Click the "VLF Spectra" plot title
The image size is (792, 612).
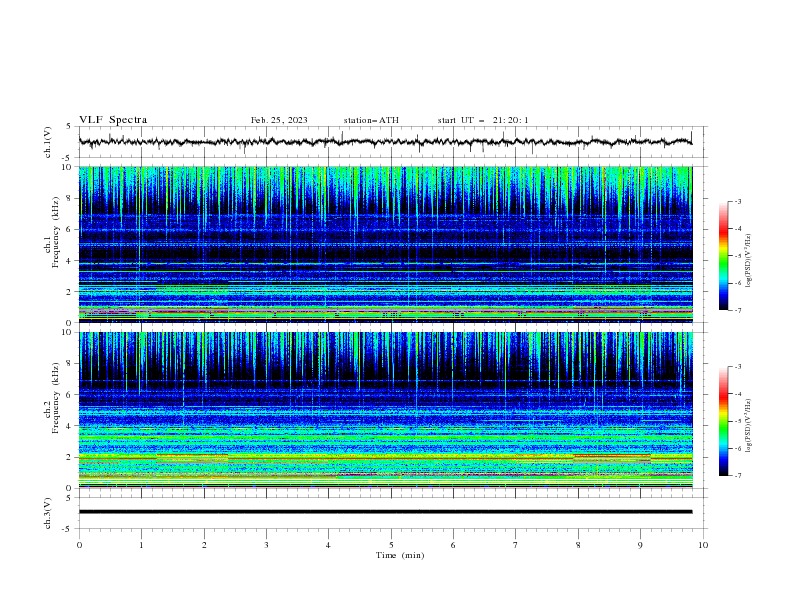pyautogui.click(x=113, y=120)
